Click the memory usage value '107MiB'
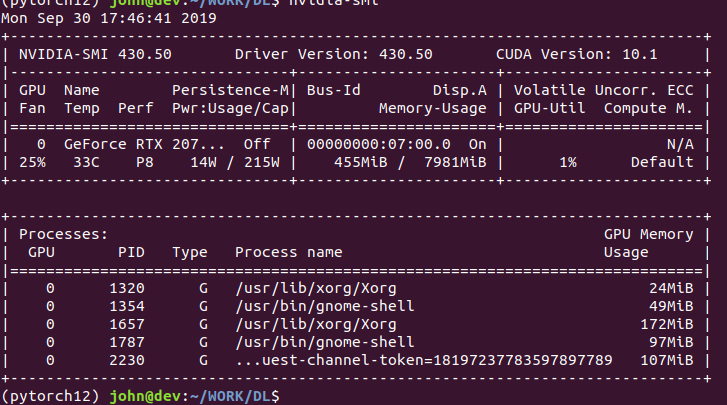Viewport: 727px width, 405px height. point(666,361)
